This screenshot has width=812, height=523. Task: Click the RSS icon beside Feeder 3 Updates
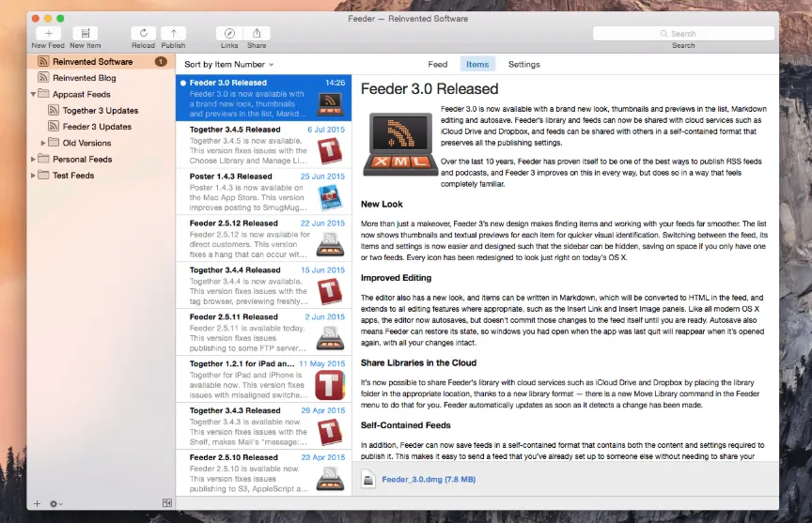coord(54,126)
